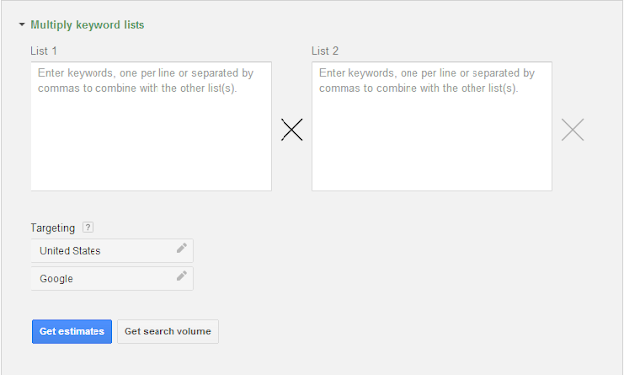Viewport: 640px width, 375px height.
Task: Focus the List 1 keywords text box
Action: [x=151, y=126]
